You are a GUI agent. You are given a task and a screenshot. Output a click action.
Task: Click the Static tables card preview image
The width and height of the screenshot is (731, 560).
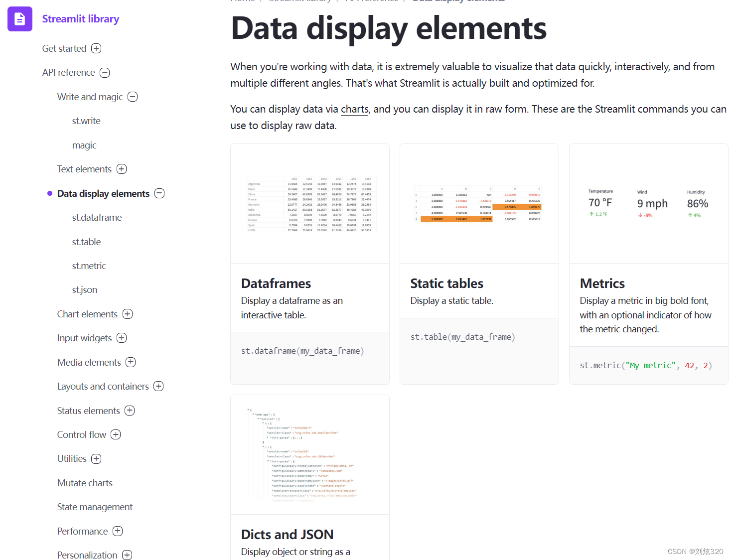479,204
